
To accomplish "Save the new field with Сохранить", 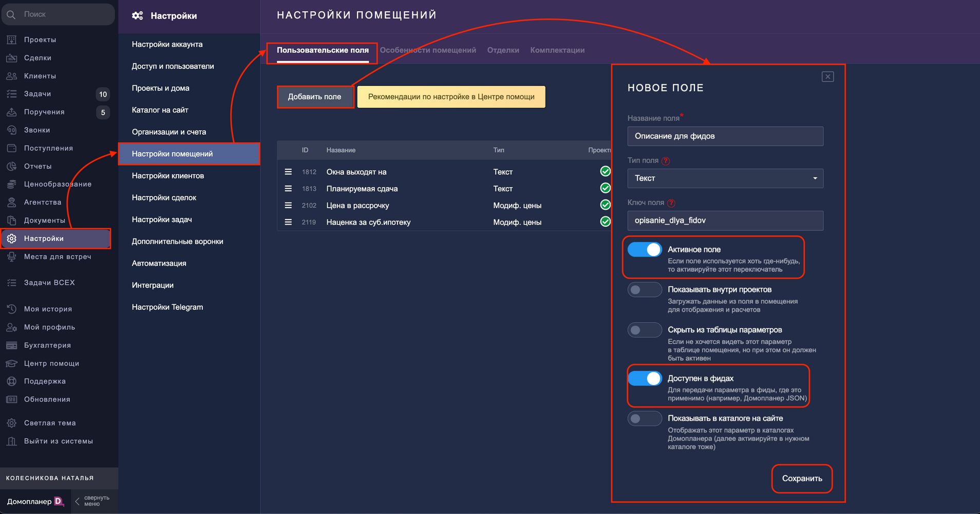I will click(x=802, y=479).
